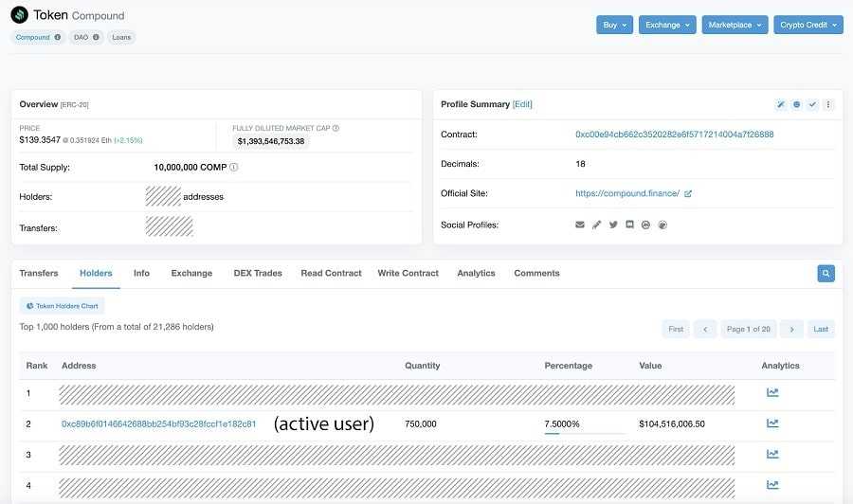Screen dimensions: 853x504
Task: Go to the Last page of holders
Action: pyautogui.click(x=821, y=329)
